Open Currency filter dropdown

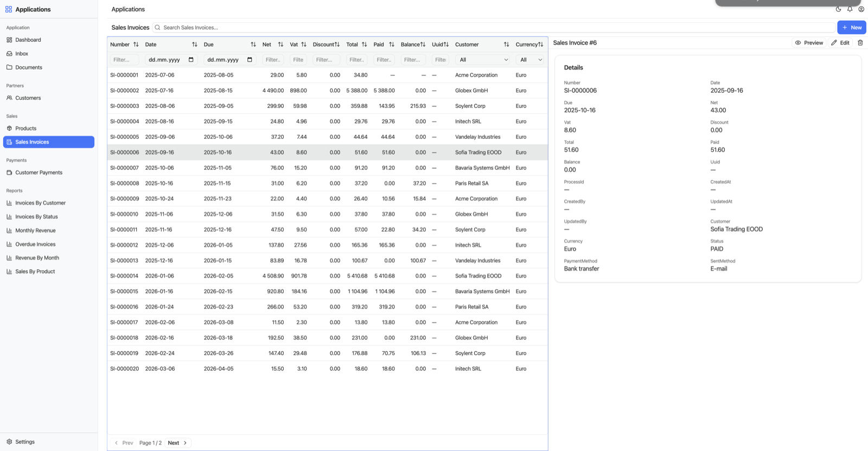click(x=529, y=60)
